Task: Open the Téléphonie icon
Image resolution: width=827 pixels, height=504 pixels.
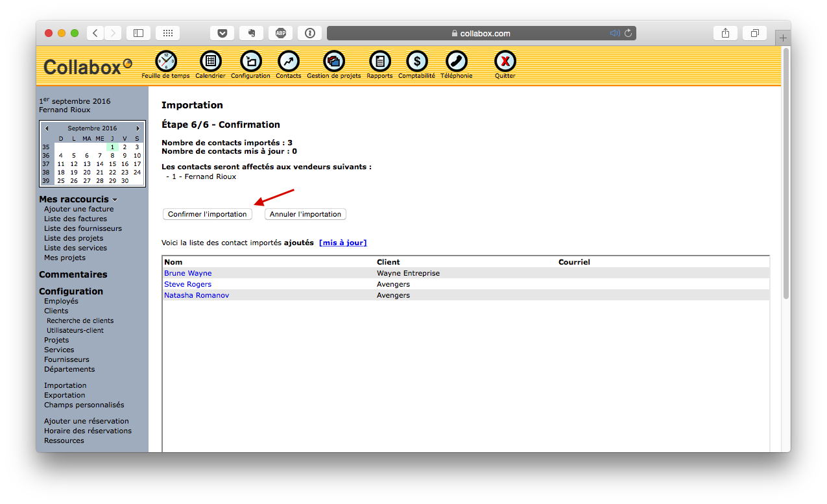Action: [x=456, y=60]
